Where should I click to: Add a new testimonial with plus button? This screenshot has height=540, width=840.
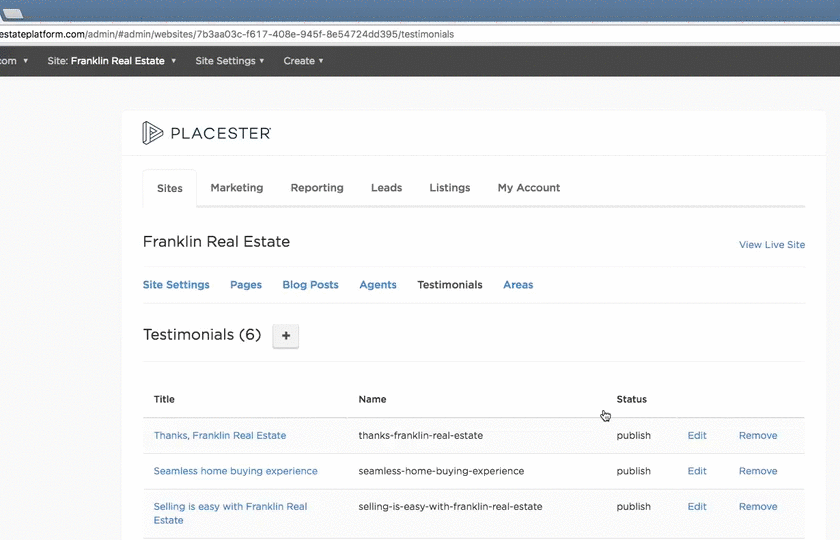click(x=286, y=336)
